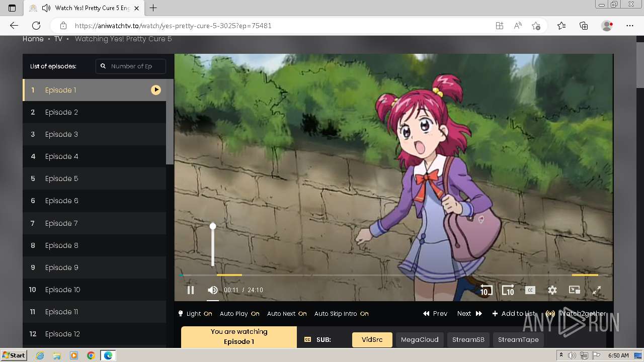Viewport: 644px width, 362px height.
Task: Toggle Auto Play On
Action: click(239, 314)
